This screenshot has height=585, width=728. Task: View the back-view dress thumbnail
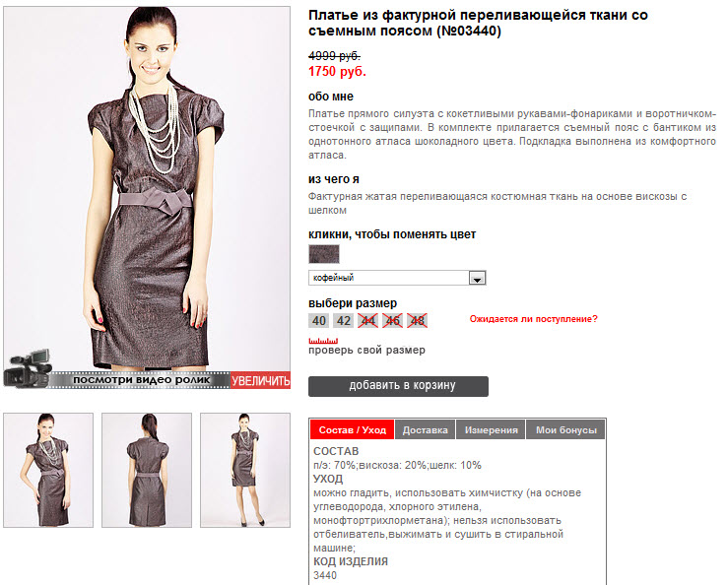147,470
